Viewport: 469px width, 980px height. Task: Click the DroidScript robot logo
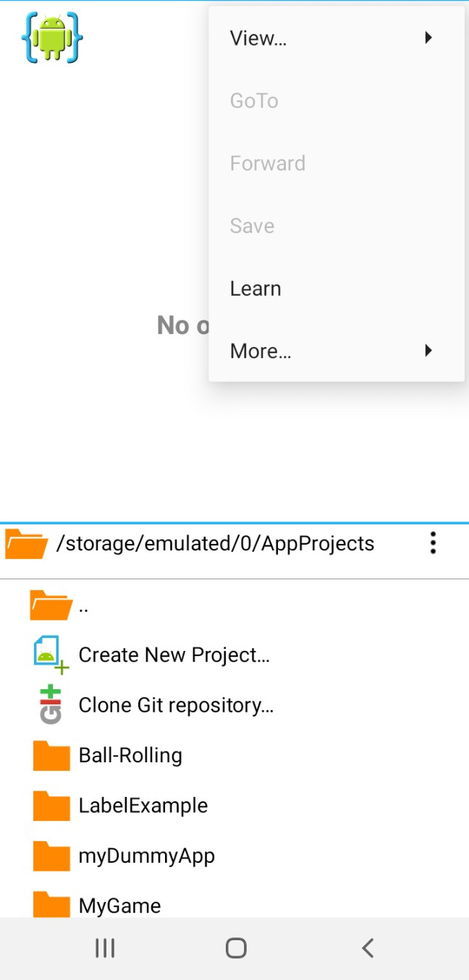[x=51, y=38]
